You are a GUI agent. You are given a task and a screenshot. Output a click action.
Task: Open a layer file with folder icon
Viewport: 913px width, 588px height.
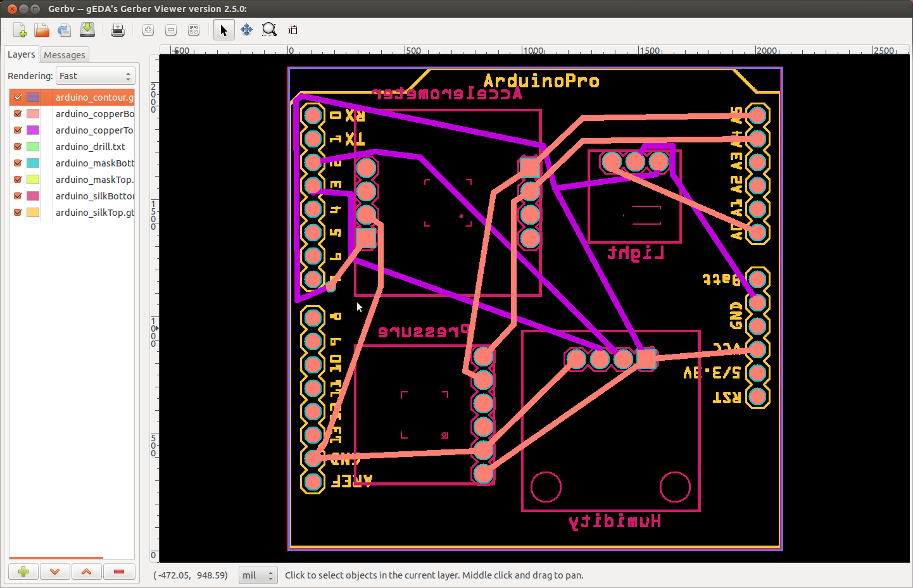(x=42, y=30)
